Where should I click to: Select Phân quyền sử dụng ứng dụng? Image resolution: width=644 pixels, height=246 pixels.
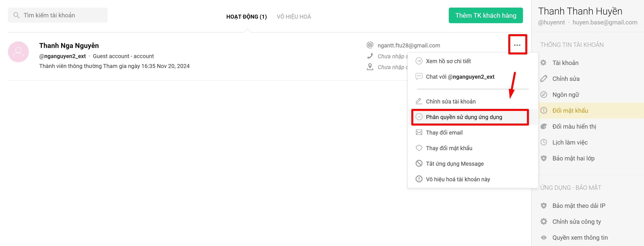[x=464, y=117]
